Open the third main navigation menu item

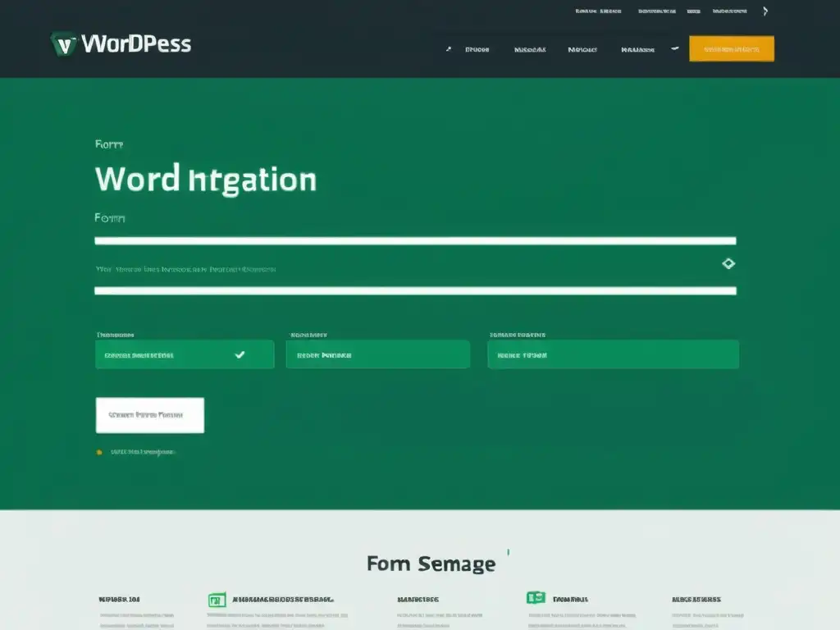(581, 49)
